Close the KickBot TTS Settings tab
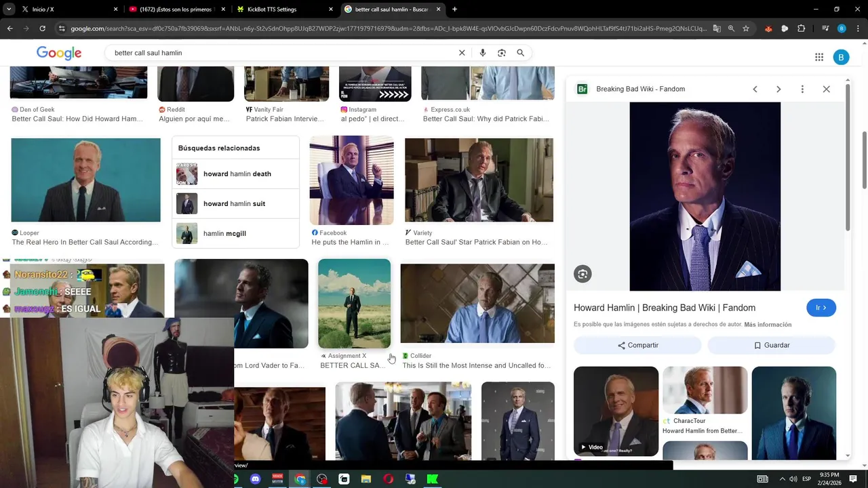Viewport: 868px width, 488px height. (331, 9)
